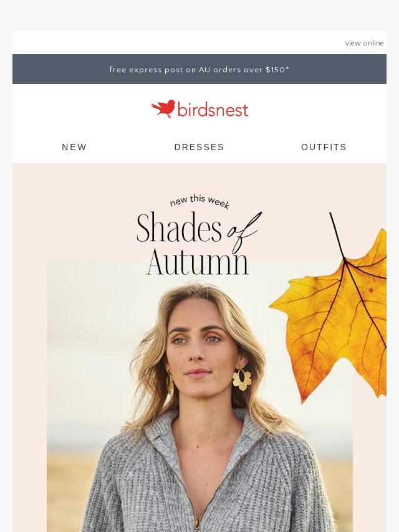Click the word 'Shades' in the heading
The image size is (399, 532).
pos(179,227)
